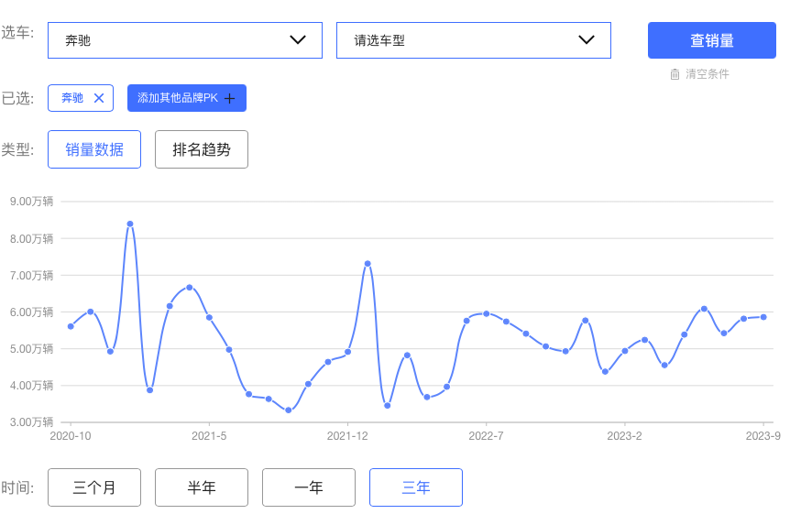Click the highest peak data point above 8万辆
The width and height of the screenshot is (812, 525).
(130, 224)
